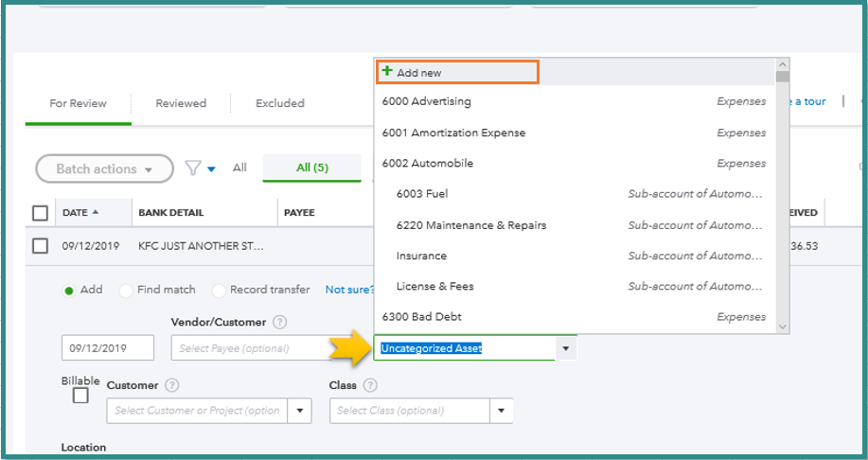The height and width of the screenshot is (460, 868).
Task: Choose the Find match radio button
Action: [126, 291]
